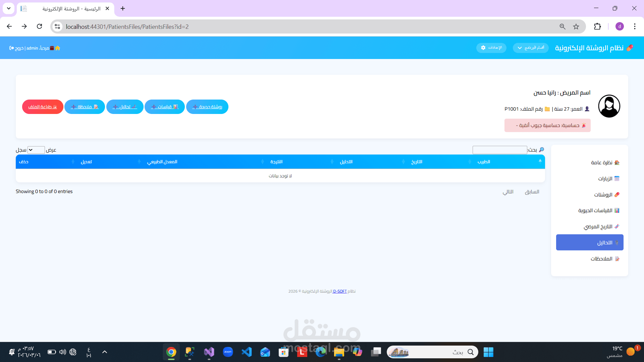Click the patient avatar profile picture
This screenshot has width=644, height=362.
point(609,106)
